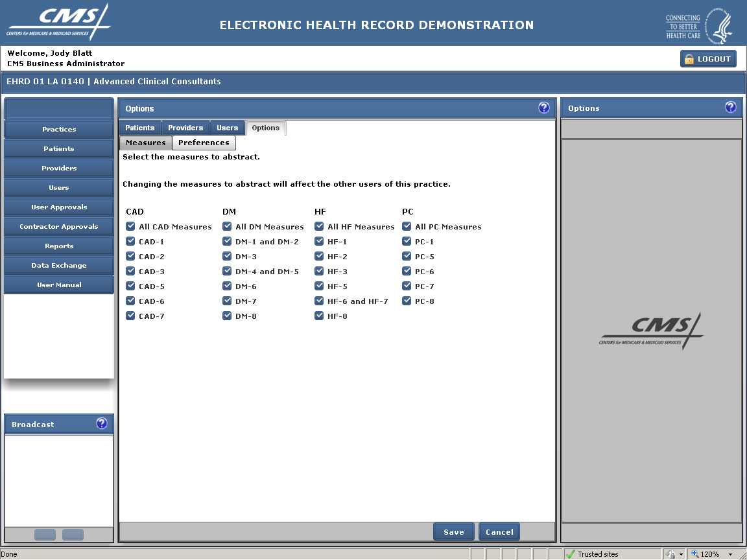The image size is (747, 560).
Task: Toggle the PC-5 checkbox
Action: click(x=407, y=256)
